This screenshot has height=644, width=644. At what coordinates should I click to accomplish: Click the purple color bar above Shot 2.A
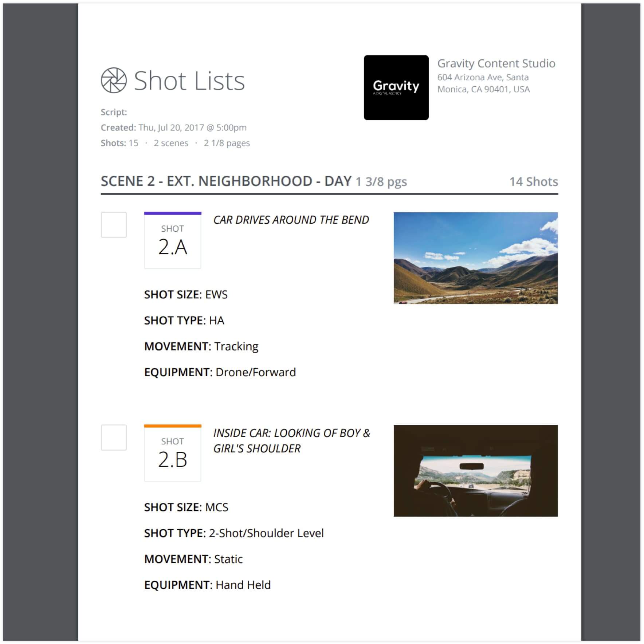(173, 213)
